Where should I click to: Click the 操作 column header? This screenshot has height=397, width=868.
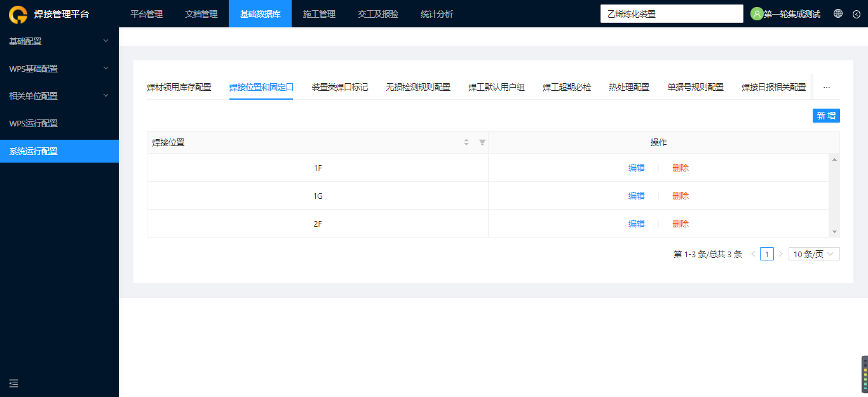659,142
